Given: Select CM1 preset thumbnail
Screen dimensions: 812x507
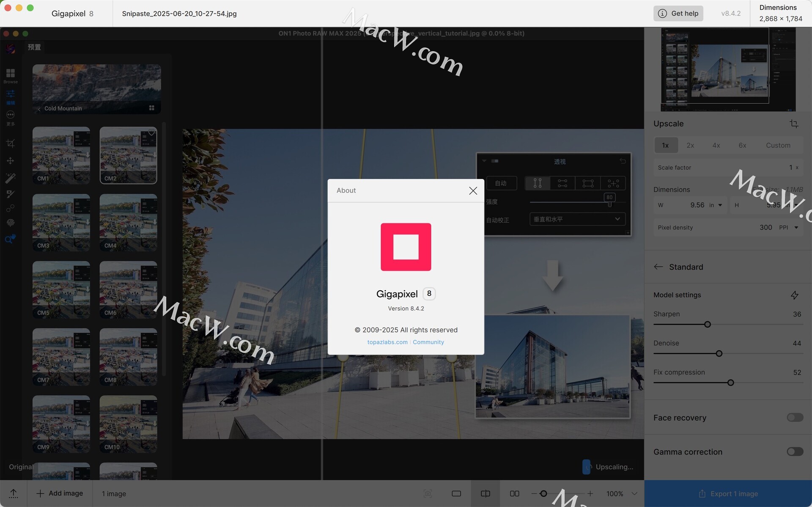Looking at the screenshot, I should 61,155.
